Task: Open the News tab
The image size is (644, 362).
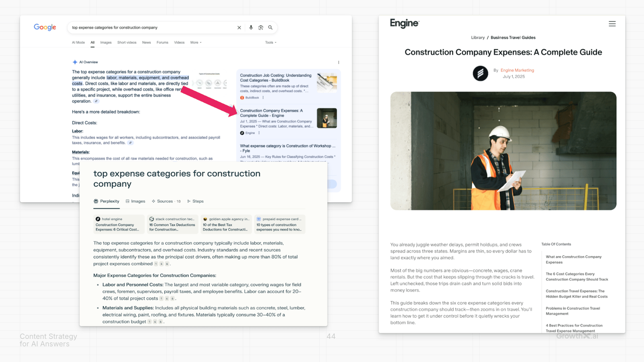Action: (147, 43)
